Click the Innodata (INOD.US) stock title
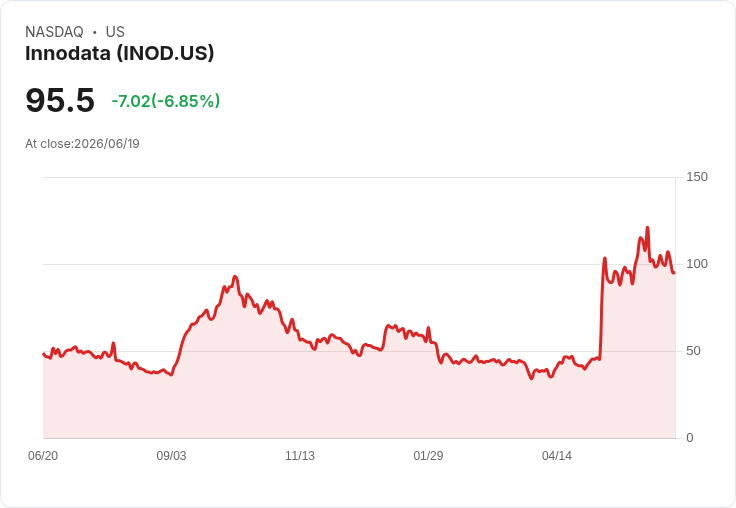Image resolution: width=736 pixels, height=508 pixels. [x=120, y=53]
